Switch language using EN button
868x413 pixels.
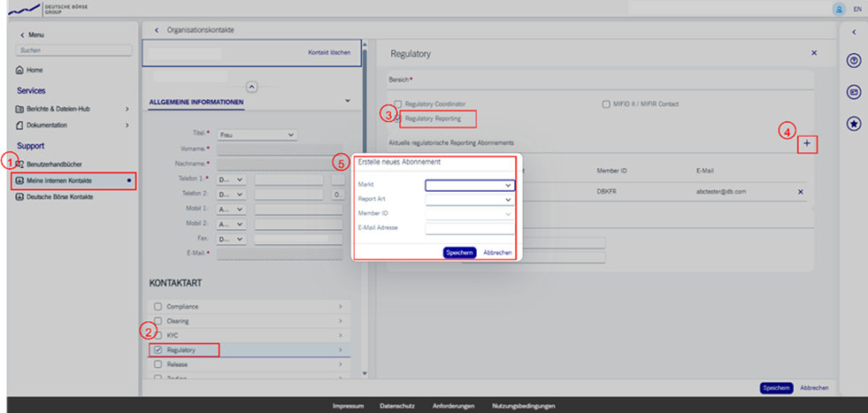pos(857,9)
